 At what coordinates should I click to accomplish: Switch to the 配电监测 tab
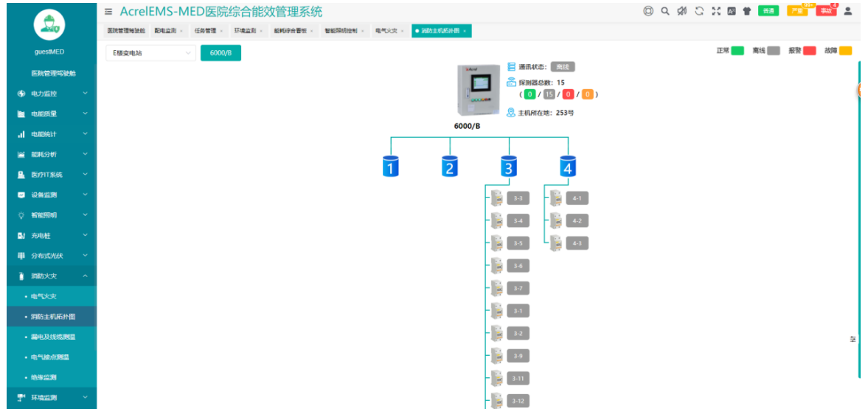coord(165,31)
